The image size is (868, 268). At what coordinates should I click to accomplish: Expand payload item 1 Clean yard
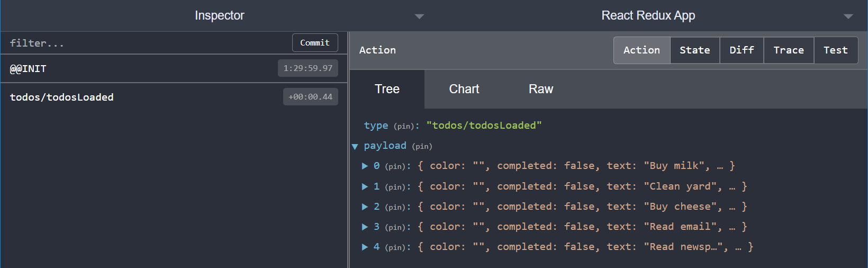point(365,187)
